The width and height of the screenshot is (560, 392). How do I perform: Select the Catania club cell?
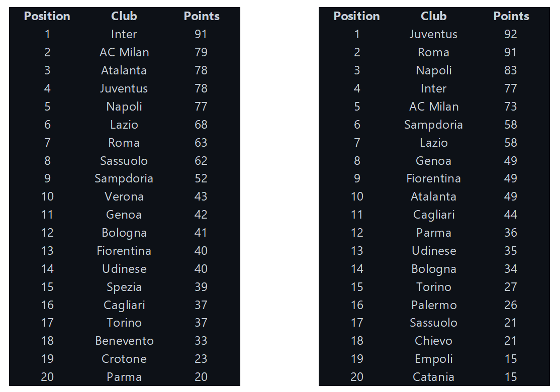click(x=433, y=377)
